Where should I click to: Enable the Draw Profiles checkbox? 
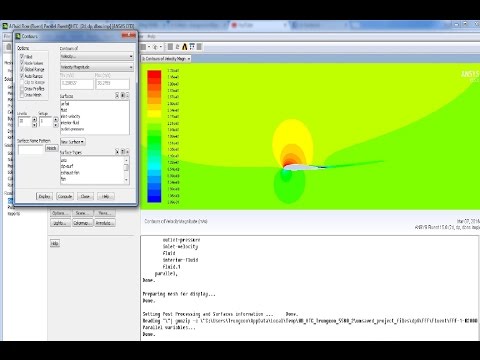coord(22,89)
